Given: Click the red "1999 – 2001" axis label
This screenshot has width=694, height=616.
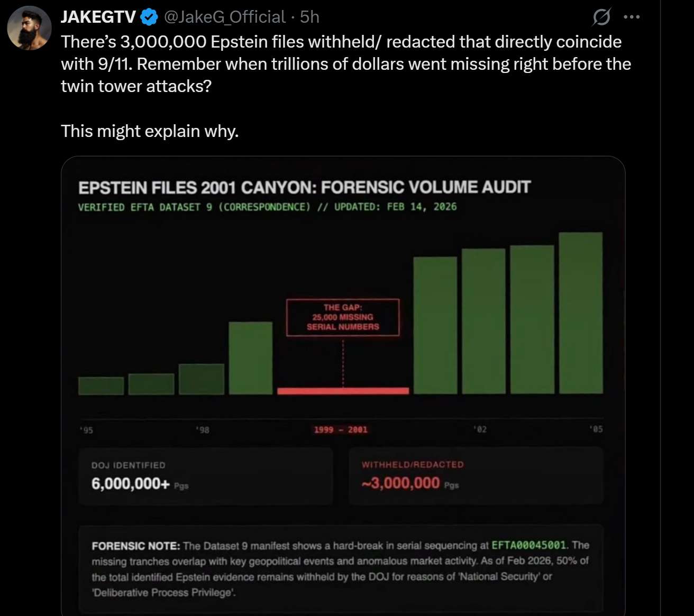Looking at the screenshot, I should (x=340, y=430).
